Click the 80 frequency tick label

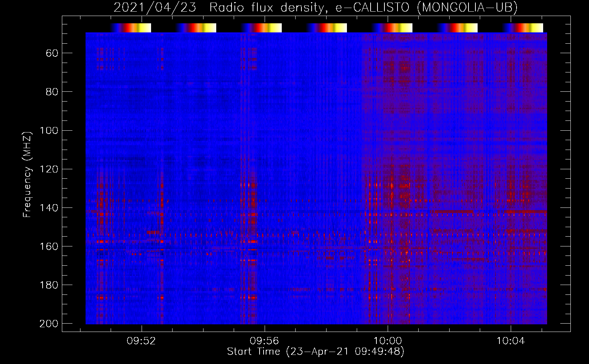point(52,92)
